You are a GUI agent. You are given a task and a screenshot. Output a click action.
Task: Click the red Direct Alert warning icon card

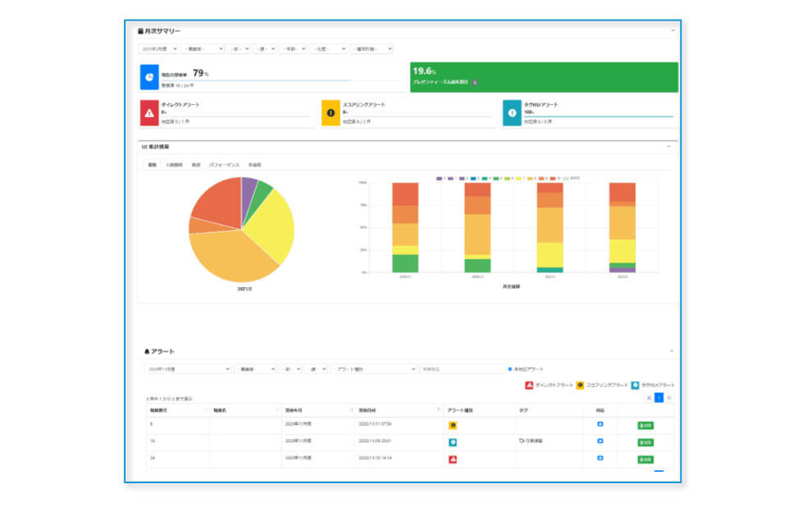149,113
